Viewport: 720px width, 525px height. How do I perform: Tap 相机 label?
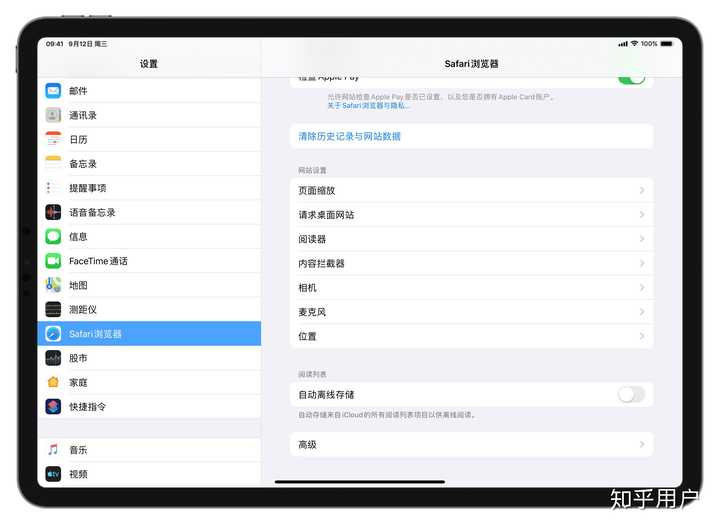pos(307,288)
